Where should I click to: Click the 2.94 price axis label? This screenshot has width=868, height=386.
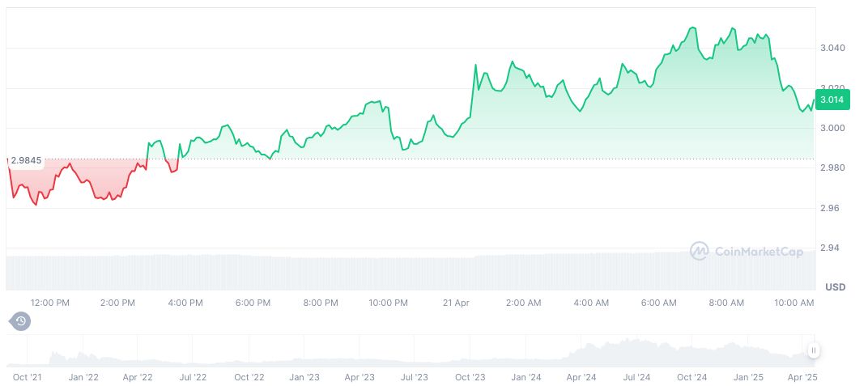click(x=829, y=248)
